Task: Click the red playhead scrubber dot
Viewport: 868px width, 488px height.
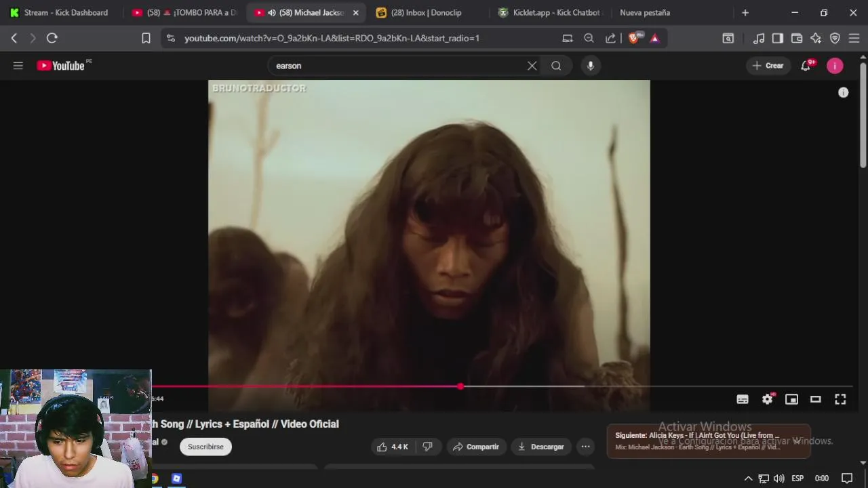Action: [x=460, y=386]
